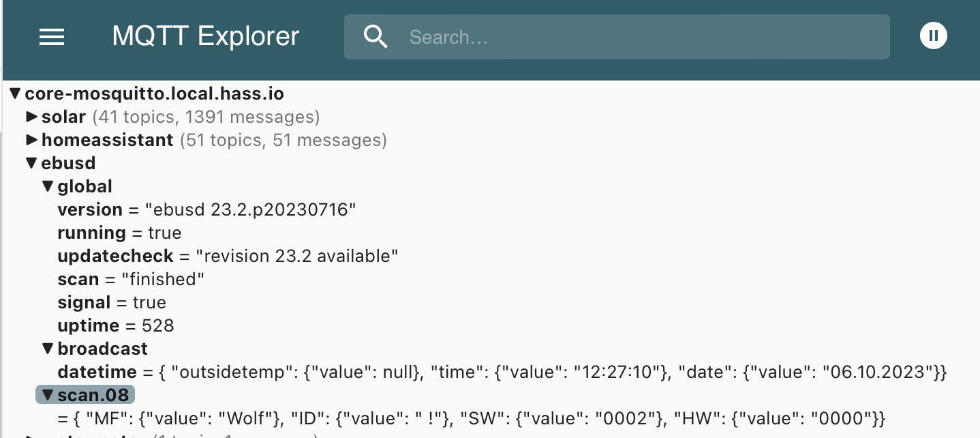Screen dimensions: 980x438
Task: Collapse the broadcast topic
Action: pos(48,349)
